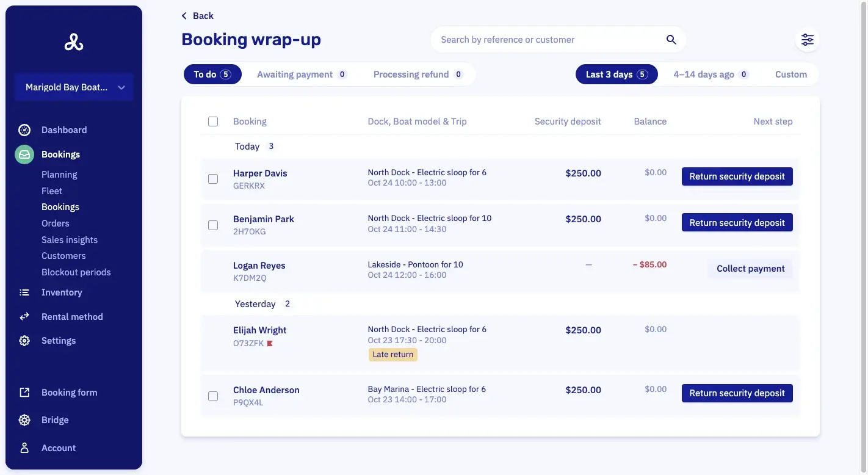The image size is (868, 475).
Task: Click the green Bookings inbox icon
Action: (24, 154)
